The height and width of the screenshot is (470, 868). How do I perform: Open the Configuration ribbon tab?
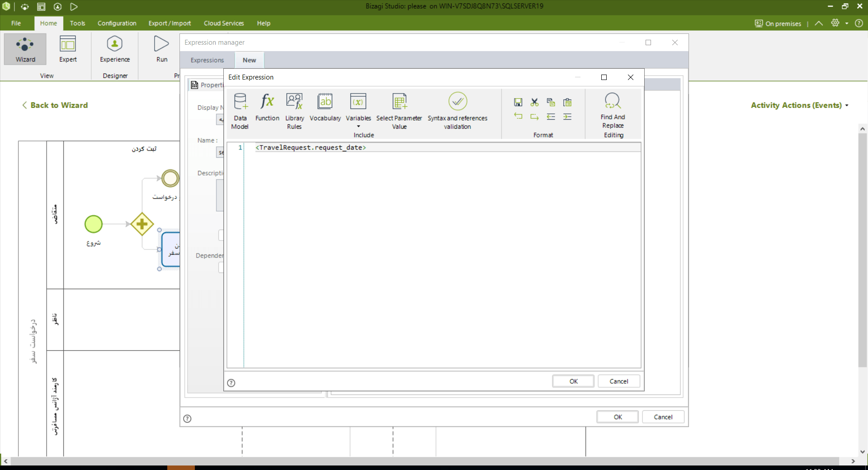point(117,23)
